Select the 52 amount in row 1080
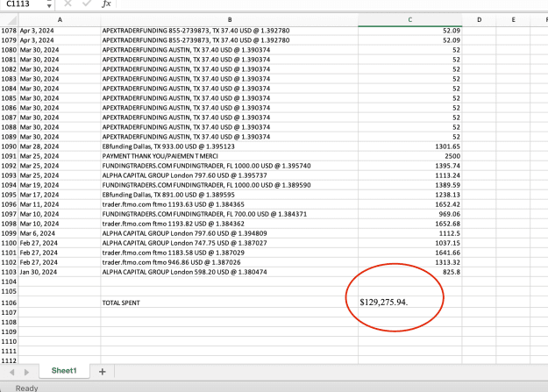This screenshot has height=392, width=548. 410,50
